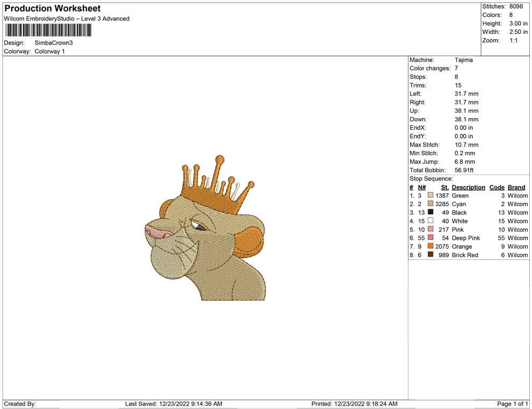Click the Description column header
The image size is (532, 409).
[468, 187]
